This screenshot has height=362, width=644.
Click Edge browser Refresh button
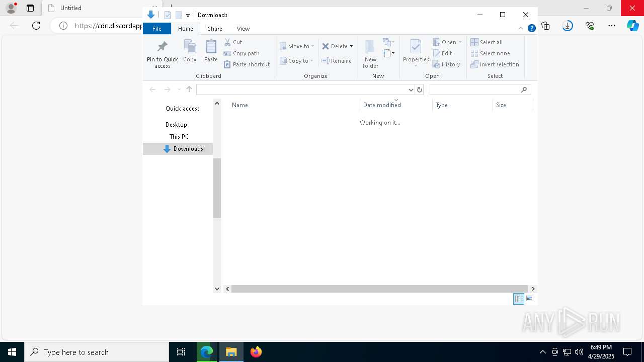coord(36,26)
